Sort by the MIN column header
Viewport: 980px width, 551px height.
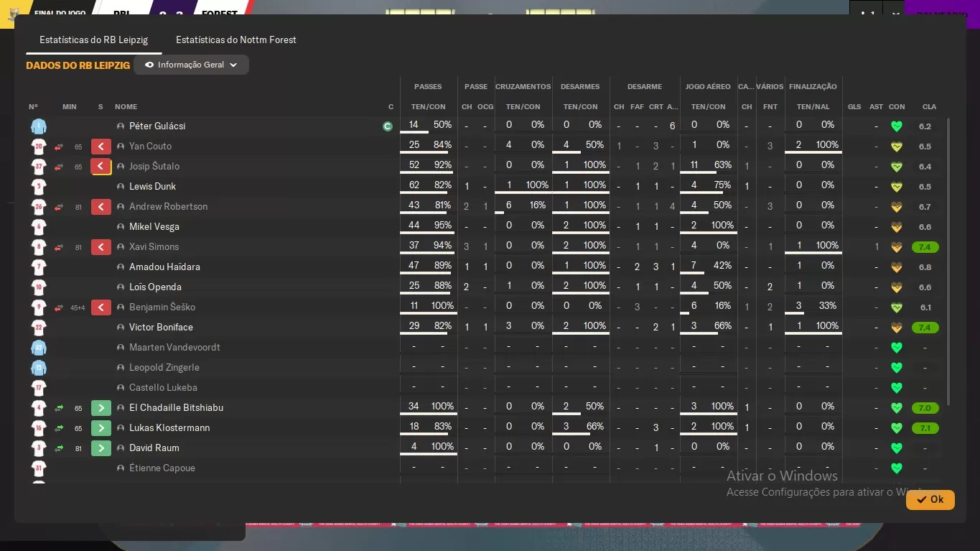coord(69,107)
